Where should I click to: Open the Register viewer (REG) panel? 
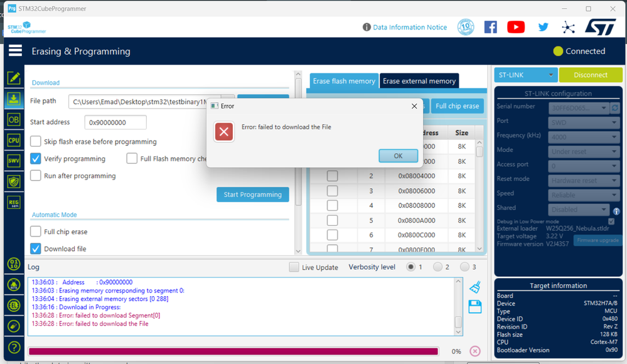click(x=14, y=202)
